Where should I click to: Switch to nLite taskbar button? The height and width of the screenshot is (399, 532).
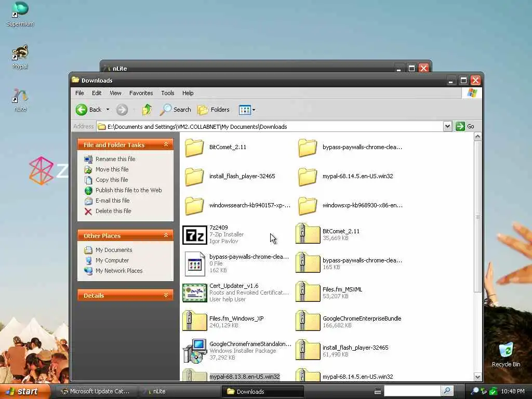tap(180, 392)
